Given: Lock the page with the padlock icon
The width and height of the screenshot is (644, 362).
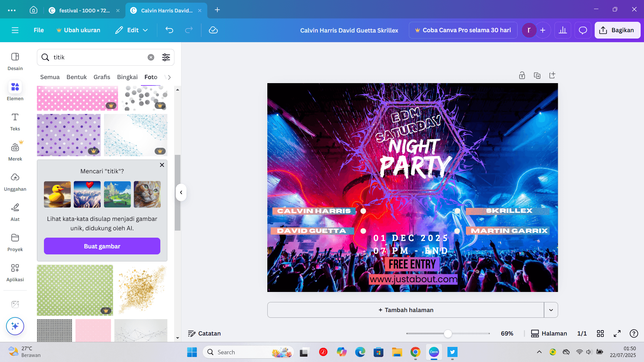Looking at the screenshot, I should click(522, 75).
